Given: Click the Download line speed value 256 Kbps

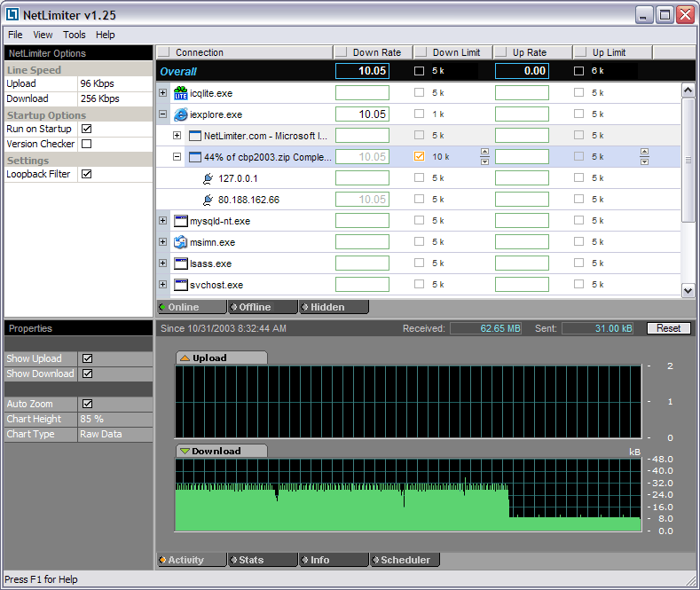Looking at the screenshot, I should coord(115,98).
